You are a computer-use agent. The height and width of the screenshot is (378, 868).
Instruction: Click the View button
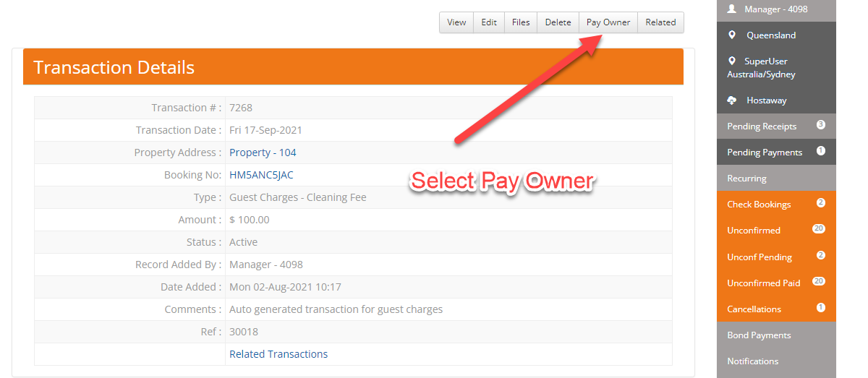coord(456,22)
